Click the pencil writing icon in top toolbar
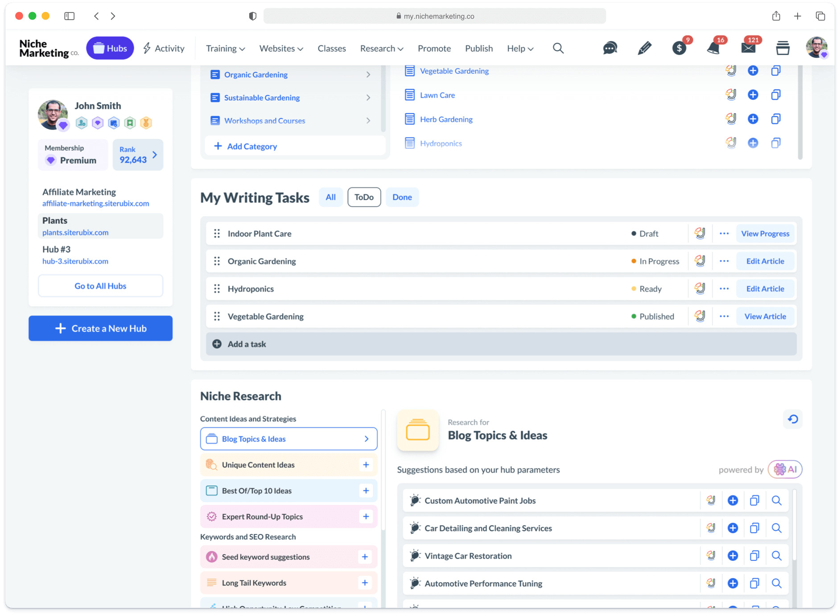Screen dimensions: 840x616 (644, 48)
